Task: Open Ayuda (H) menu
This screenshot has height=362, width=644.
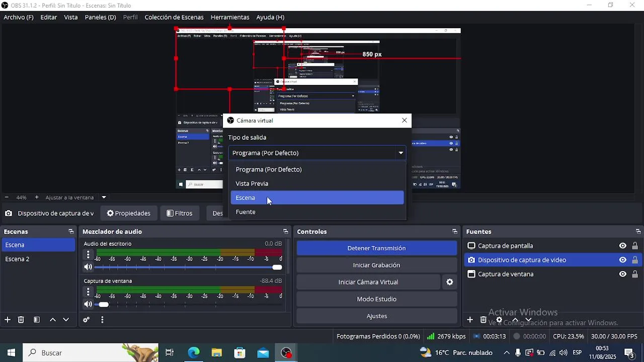Action: [270, 17]
